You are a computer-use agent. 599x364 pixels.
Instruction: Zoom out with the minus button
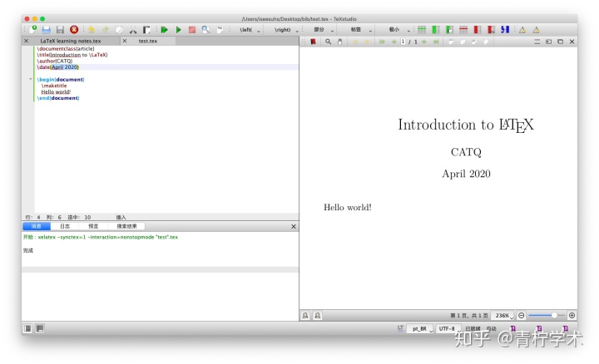(521, 316)
